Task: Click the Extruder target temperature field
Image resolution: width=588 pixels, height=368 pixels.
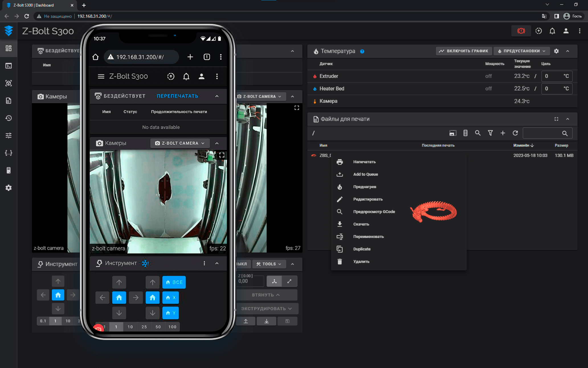Action: click(557, 76)
